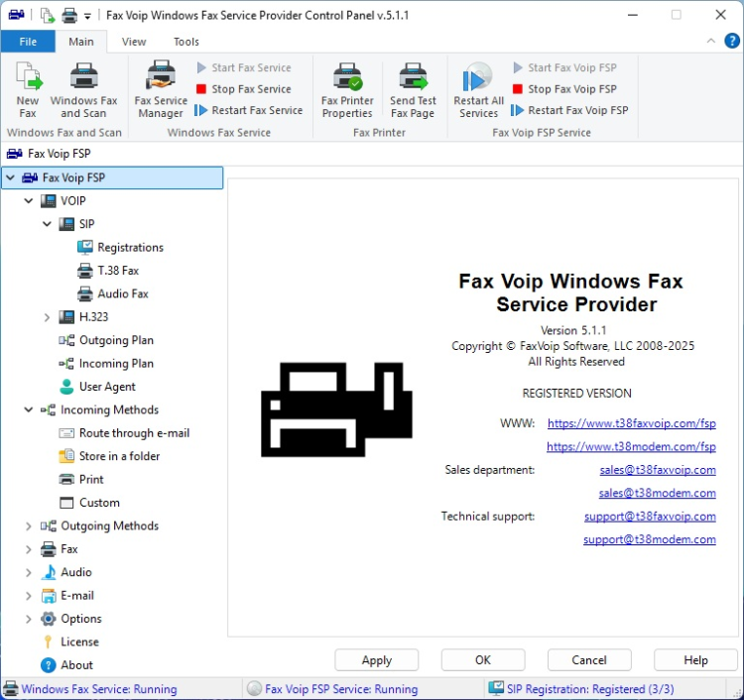Screen dimensions: 744x700
Task: Send a Test Fax Page
Action: [x=413, y=79]
